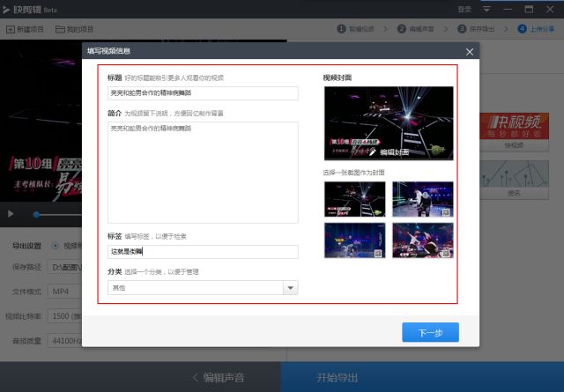This screenshot has height=392, width=564.
Task: Choose the blue stage bottom-left cover thumbnail
Action: (x=354, y=240)
